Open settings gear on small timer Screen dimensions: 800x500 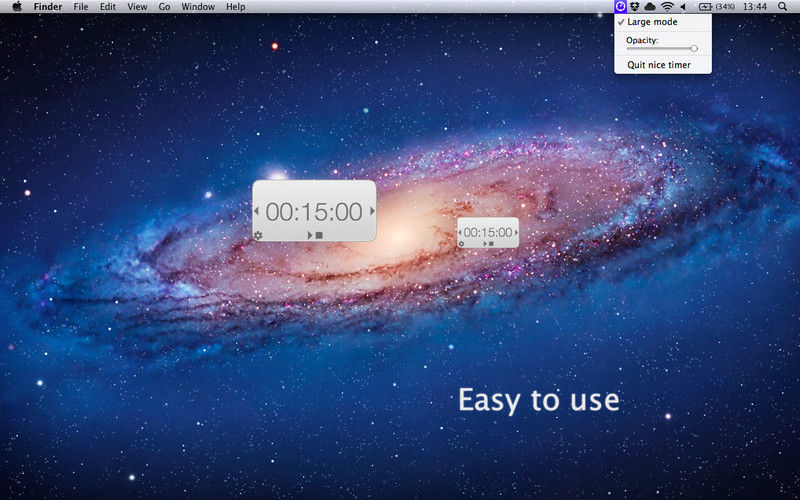[461, 244]
